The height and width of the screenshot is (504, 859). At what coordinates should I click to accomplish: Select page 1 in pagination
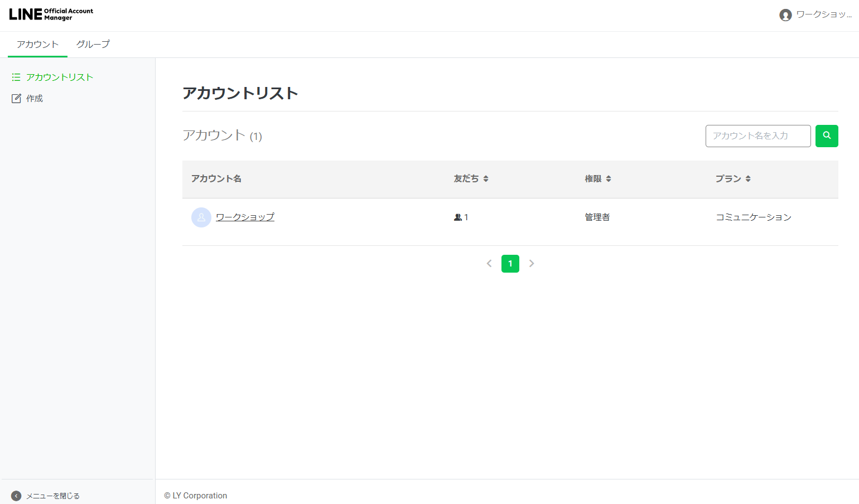[x=510, y=263]
